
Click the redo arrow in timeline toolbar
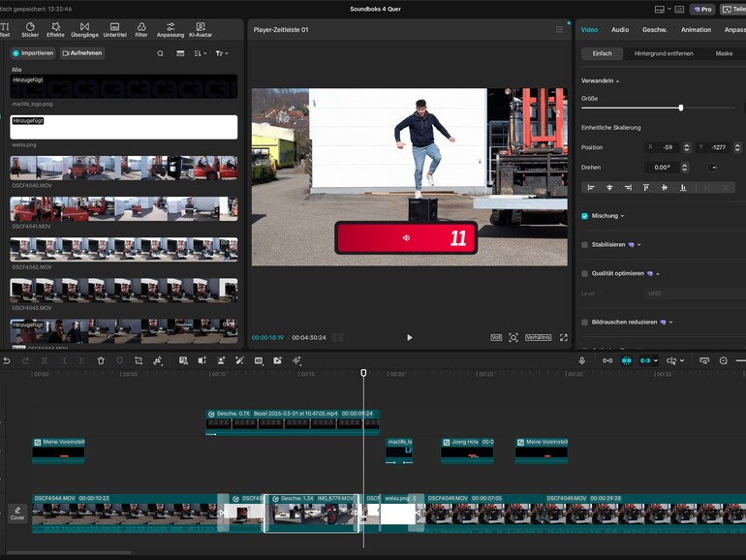click(x=26, y=360)
